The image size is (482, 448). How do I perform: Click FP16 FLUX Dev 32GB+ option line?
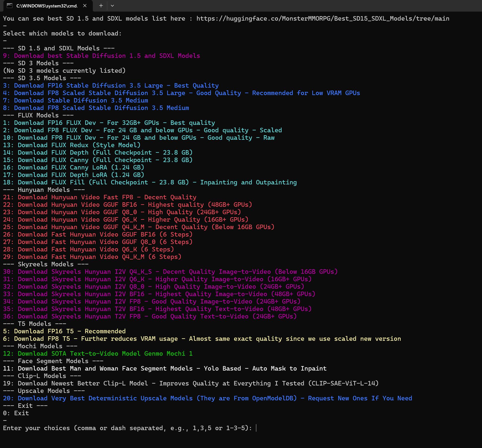tap(109, 123)
